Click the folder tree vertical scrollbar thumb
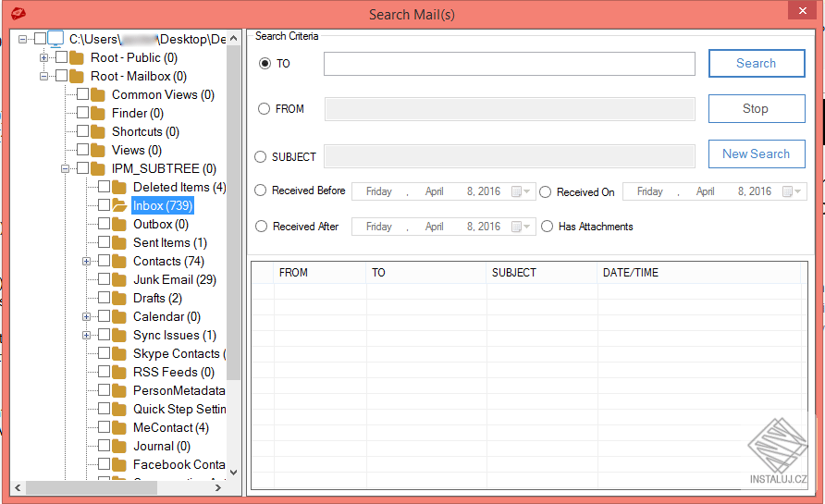Image resolution: width=825 pixels, height=504 pixels. tap(234, 212)
